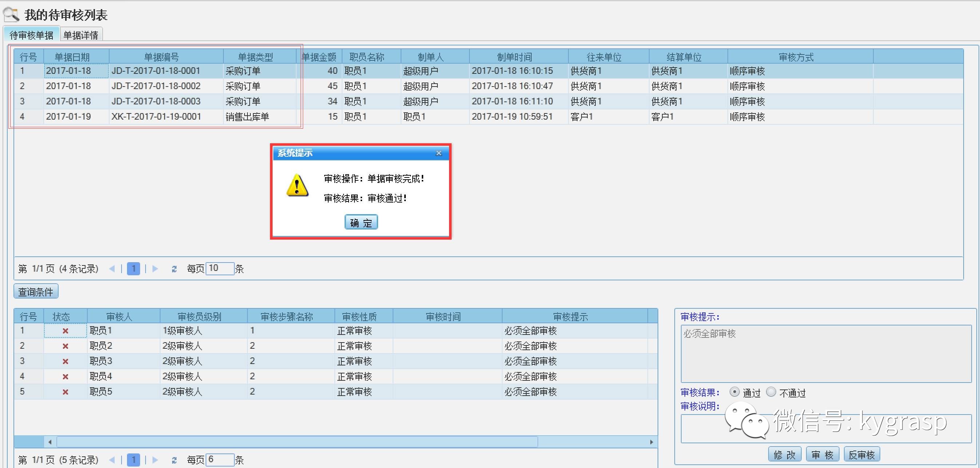The image size is (980, 468).
Task: Select the 通过 radio button
Action: [735, 392]
